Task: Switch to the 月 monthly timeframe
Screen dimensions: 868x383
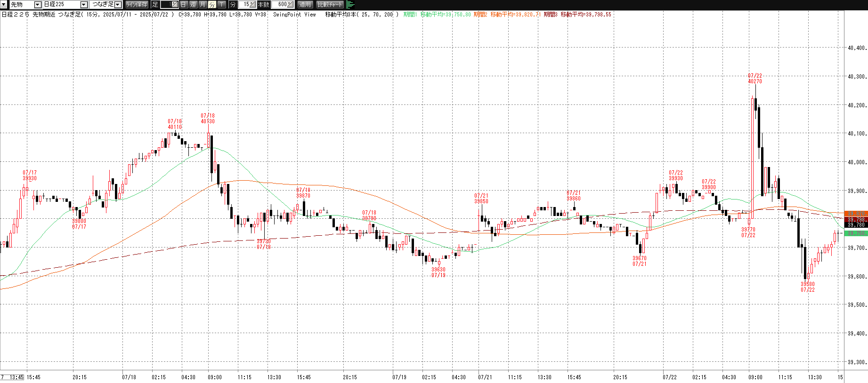Action: coord(203,5)
